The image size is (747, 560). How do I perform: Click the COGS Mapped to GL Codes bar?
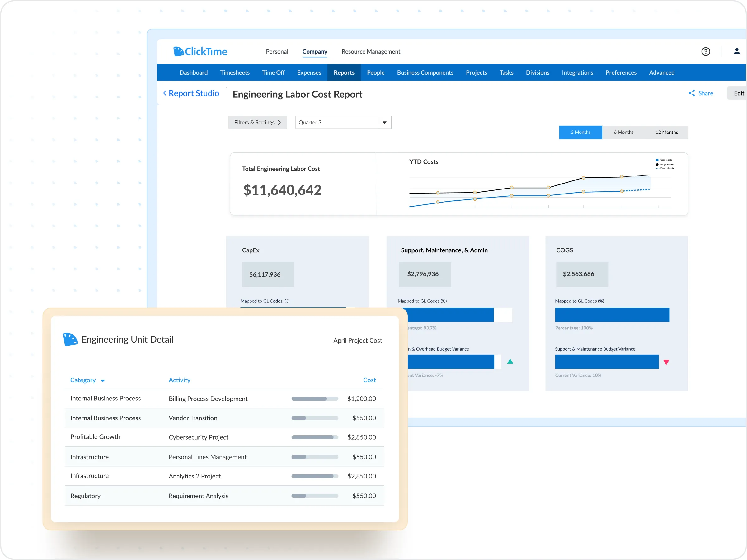612,315
